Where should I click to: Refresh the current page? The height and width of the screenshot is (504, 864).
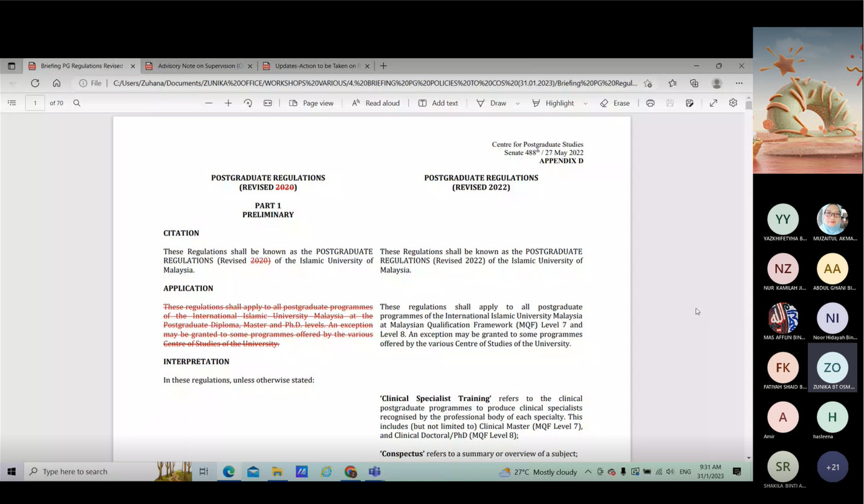click(x=35, y=83)
